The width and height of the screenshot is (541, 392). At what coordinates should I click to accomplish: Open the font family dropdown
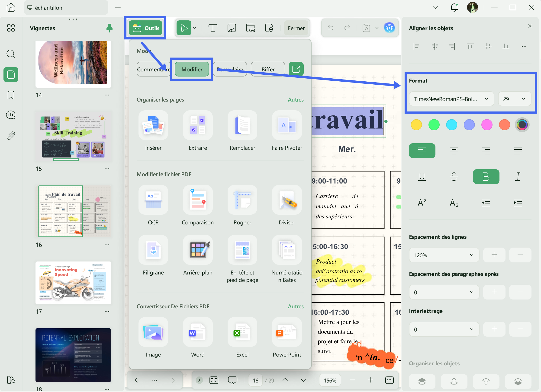coord(451,99)
